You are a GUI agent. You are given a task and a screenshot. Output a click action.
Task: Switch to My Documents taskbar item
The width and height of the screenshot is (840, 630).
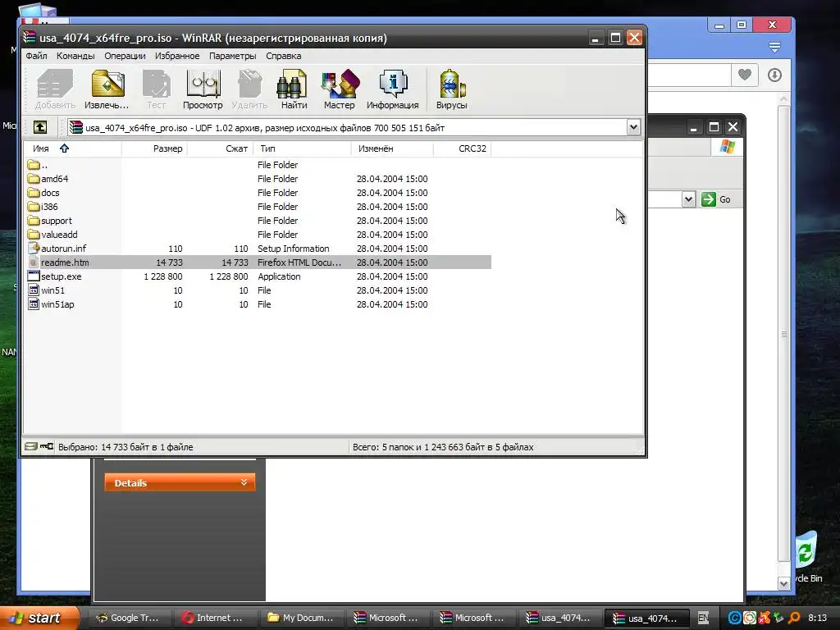(301, 618)
